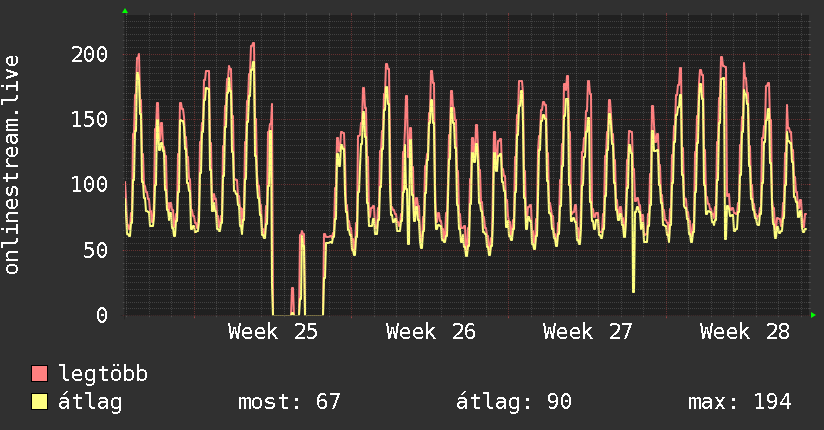Select the legtöbb legend label
The image size is (824, 430).
[103, 374]
